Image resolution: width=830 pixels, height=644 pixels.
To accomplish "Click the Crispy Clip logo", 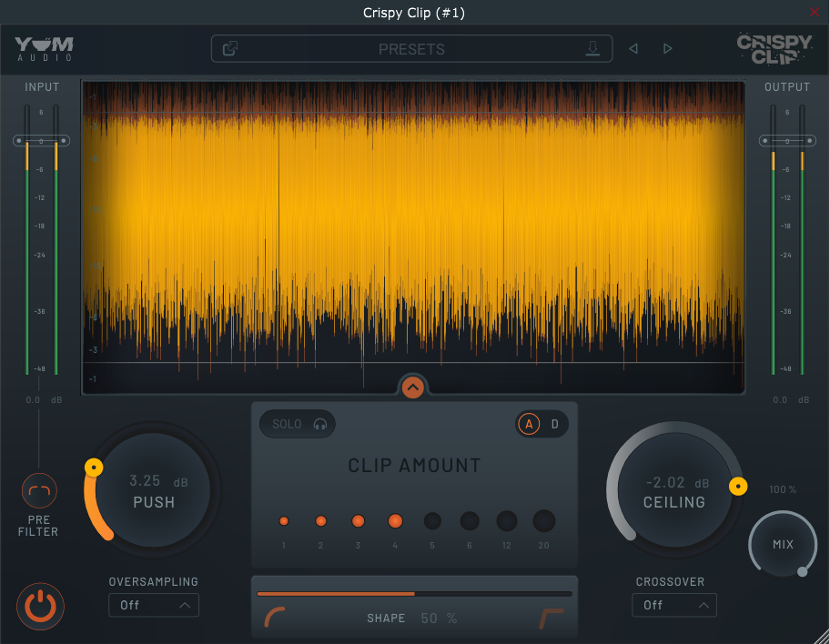I will tap(774, 49).
